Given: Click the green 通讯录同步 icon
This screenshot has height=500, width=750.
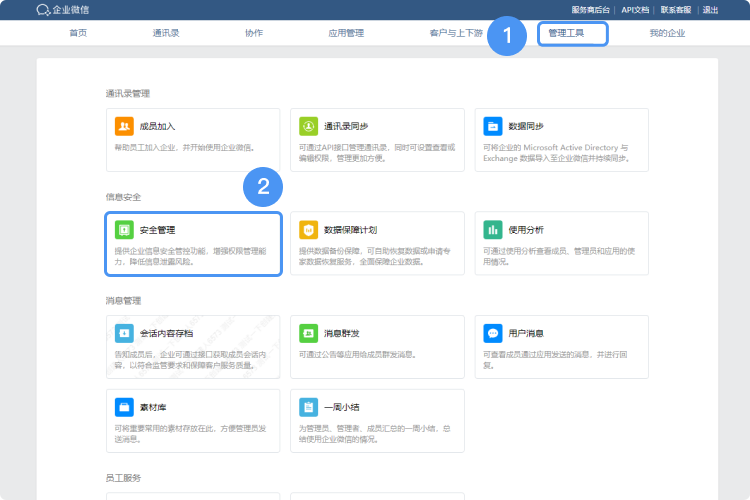Looking at the screenshot, I should click(308, 126).
